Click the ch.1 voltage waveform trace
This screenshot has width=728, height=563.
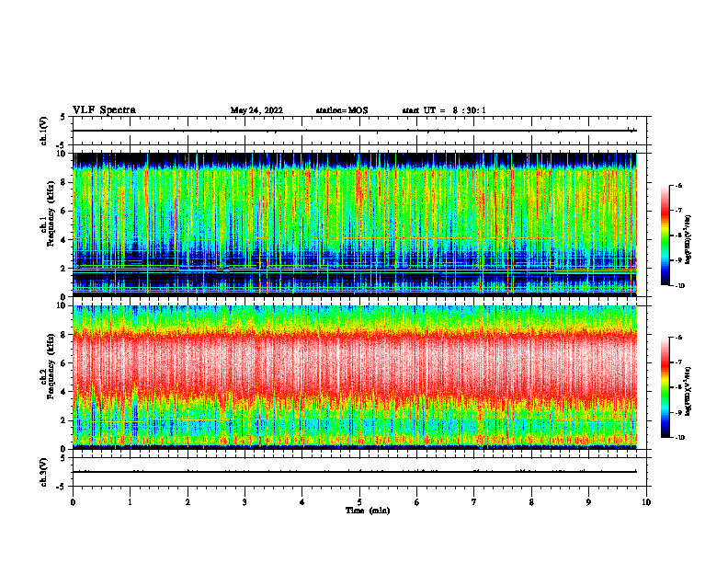pyautogui.click(x=355, y=131)
